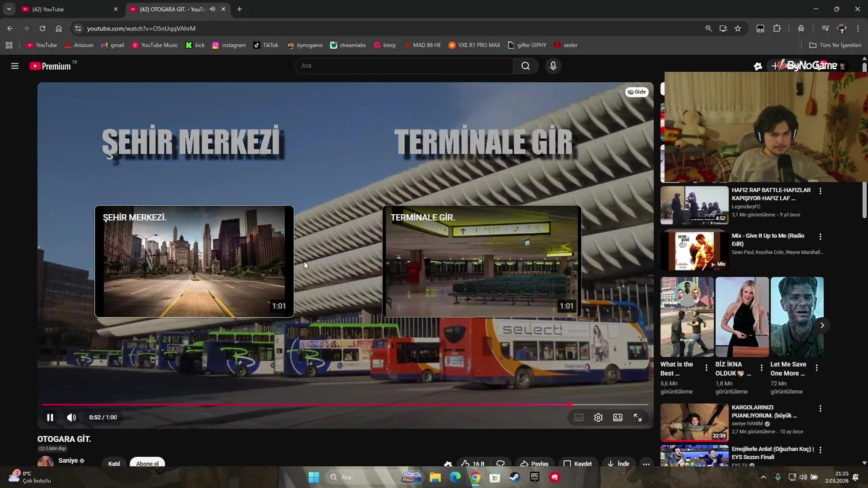Screen dimensions: 868x488
Task: Toggle theater mode in the player
Action: [618, 418]
